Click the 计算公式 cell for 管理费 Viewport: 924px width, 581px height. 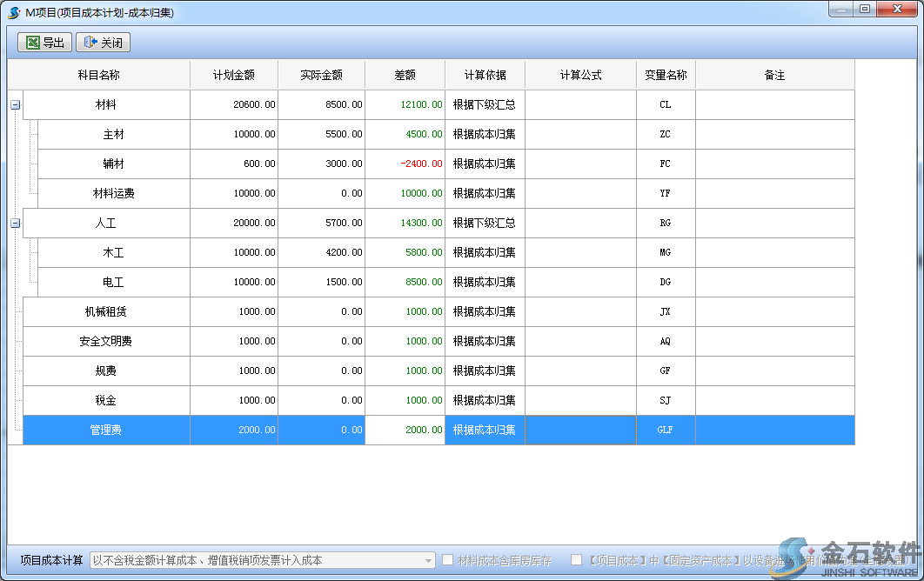pyautogui.click(x=580, y=430)
